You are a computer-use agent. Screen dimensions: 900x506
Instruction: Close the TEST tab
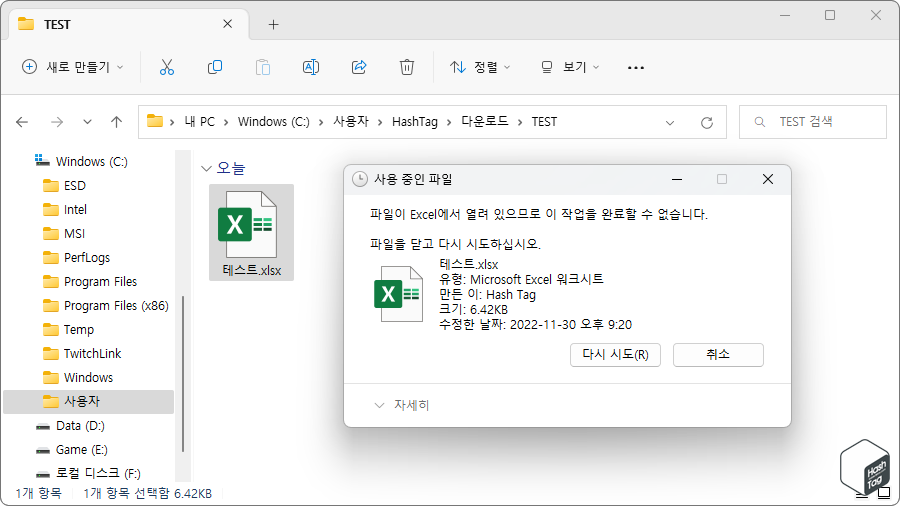pos(227,24)
